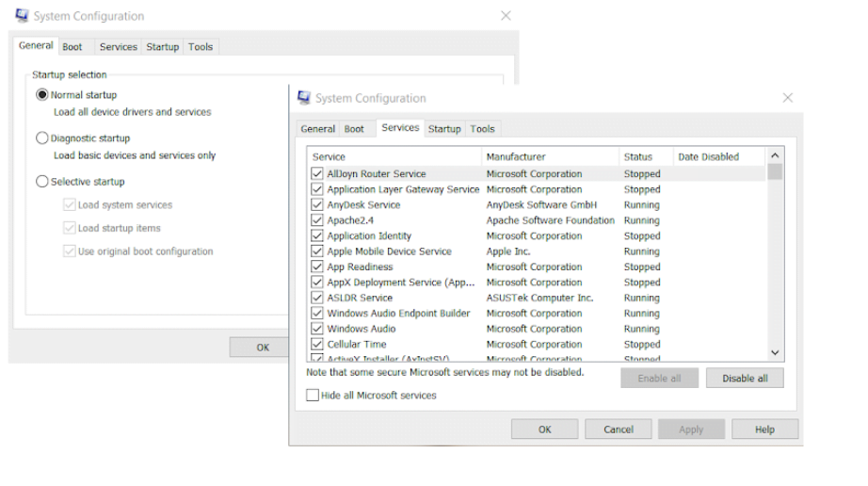The height and width of the screenshot is (486, 868).
Task: Enable Hide all Microsoft services checkbox
Action: tap(313, 397)
